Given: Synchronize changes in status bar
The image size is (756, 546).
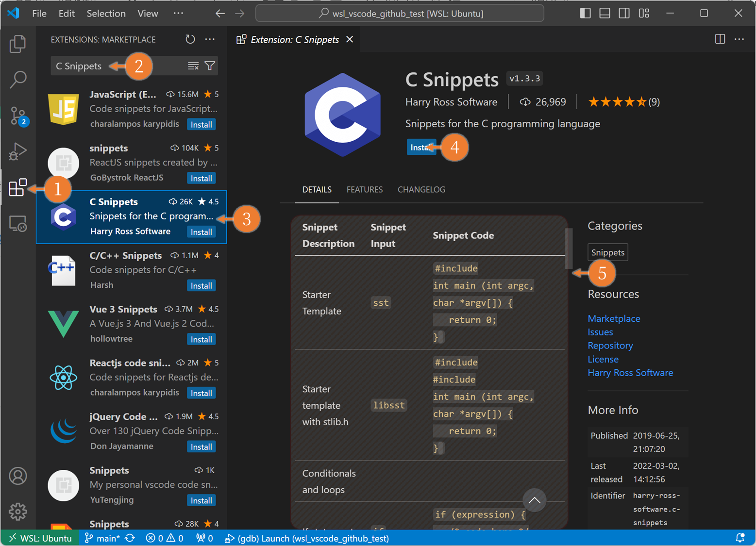Looking at the screenshot, I should (130, 538).
